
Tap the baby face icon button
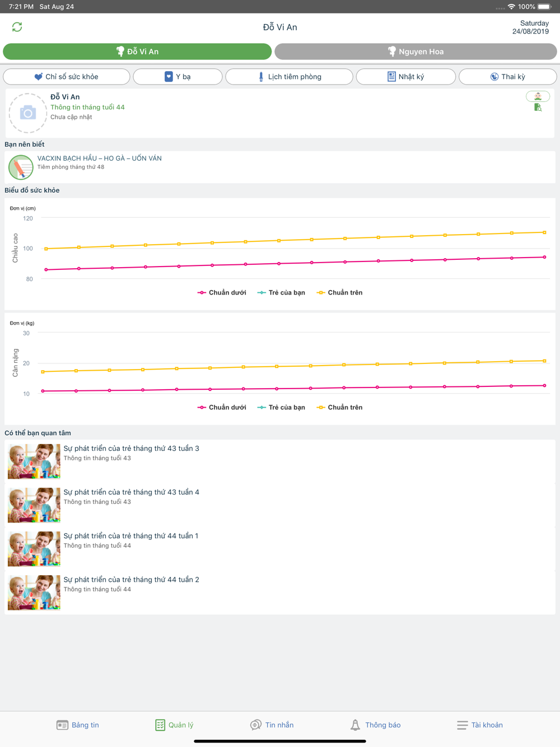pyautogui.click(x=538, y=96)
